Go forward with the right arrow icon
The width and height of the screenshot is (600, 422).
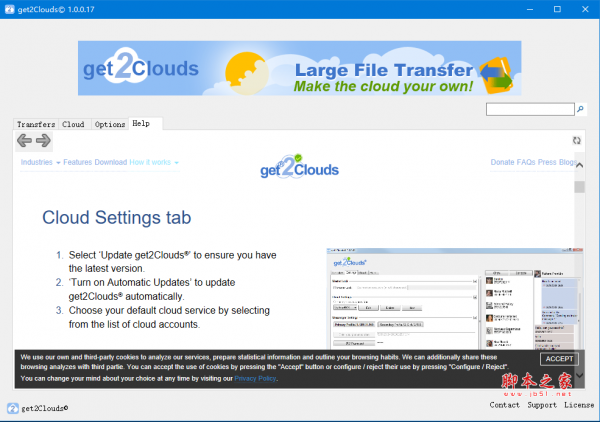pyautogui.click(x=43, y=140)
